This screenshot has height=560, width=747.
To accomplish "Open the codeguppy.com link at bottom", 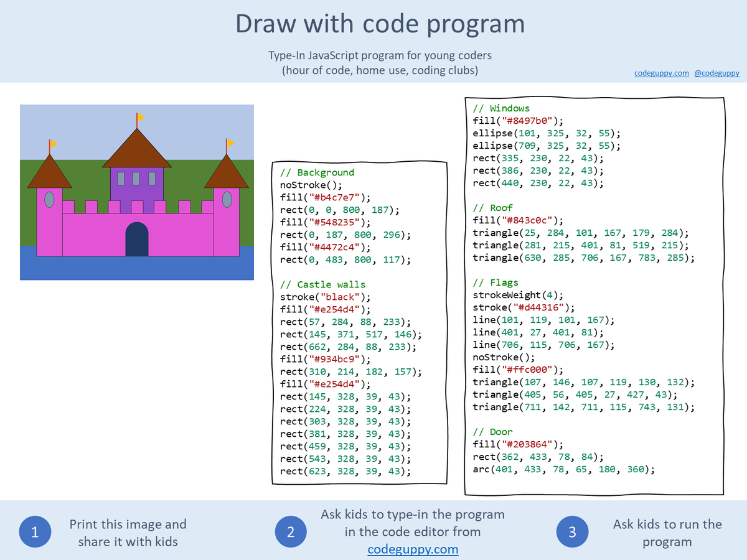I will (x=413, y=550).
